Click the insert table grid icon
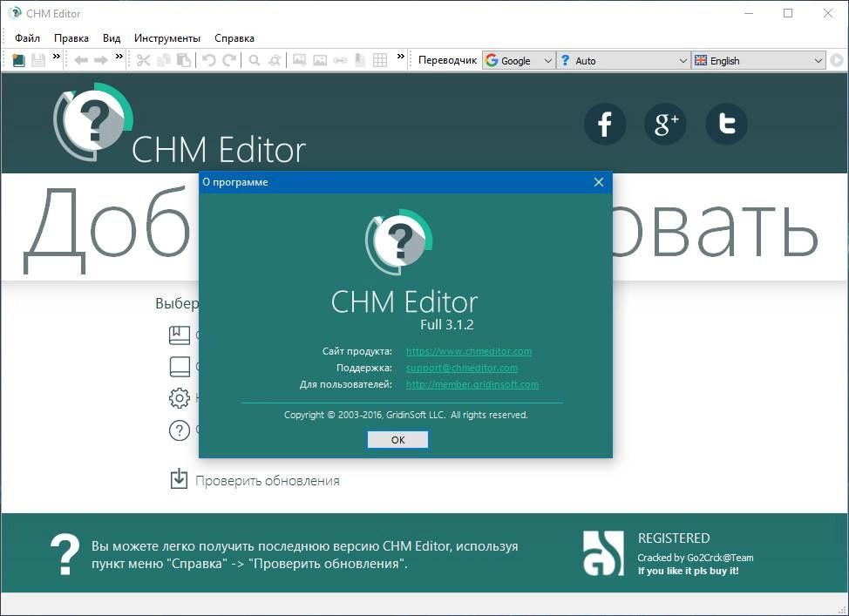The height and width of the screenshot is (616, 849). [x=380, y=60]
